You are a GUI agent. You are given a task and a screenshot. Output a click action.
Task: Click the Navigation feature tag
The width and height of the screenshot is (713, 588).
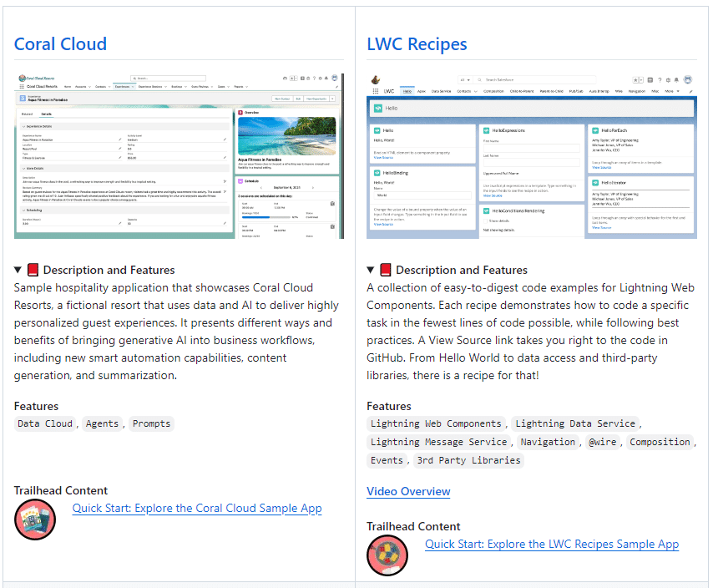coord(548,442)
